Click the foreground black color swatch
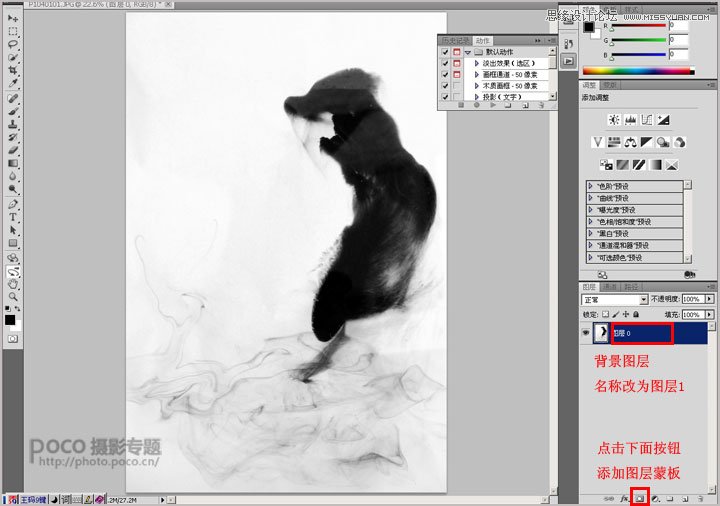The width and height of the screenshot is (720, 506). [x=10, y=320]
